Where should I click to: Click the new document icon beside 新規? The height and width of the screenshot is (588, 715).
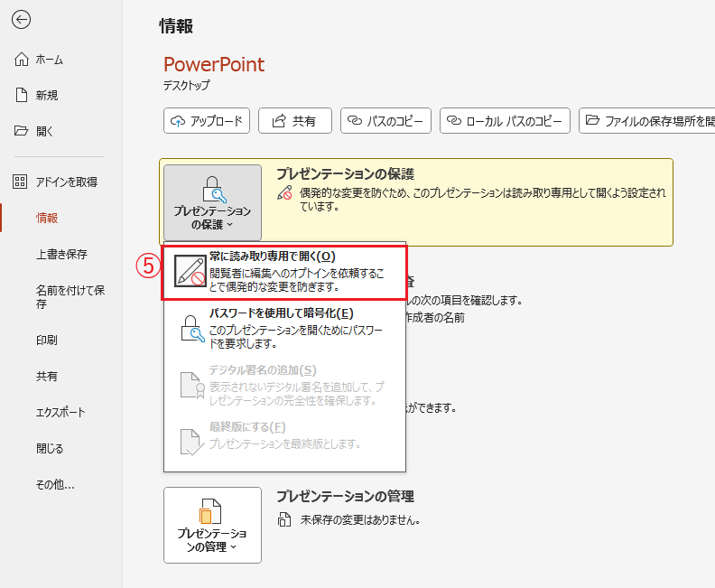coord(22,95)
